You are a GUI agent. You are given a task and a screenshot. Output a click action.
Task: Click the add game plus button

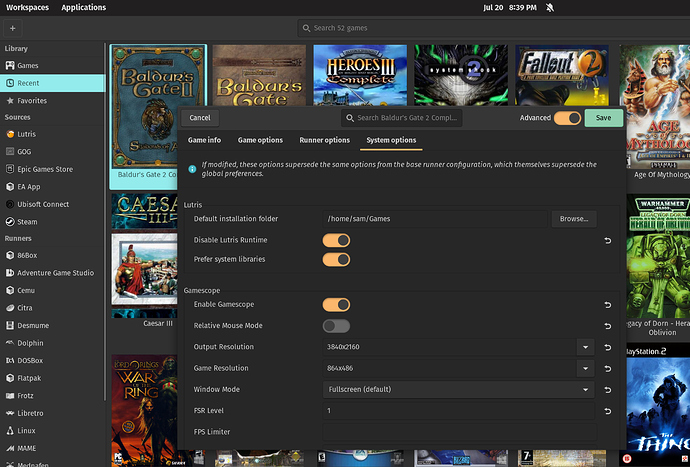[13, 28]
